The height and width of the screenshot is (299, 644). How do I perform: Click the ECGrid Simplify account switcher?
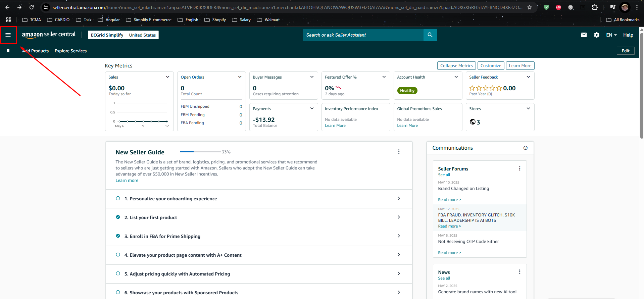[123, 35]
